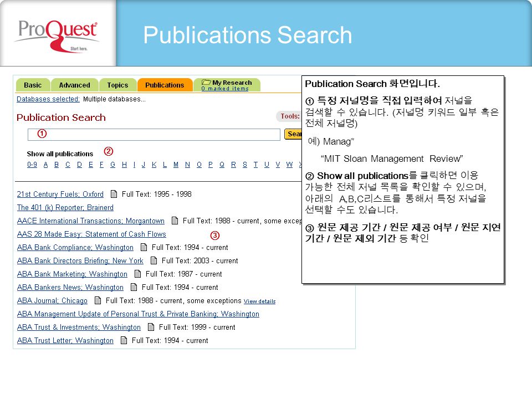Image resolution: width=532 pixels, height=399 pixels.
Task: Open AACE International Transactions; Morgantown
Action: pyautogui.click(x=90, y=221)
